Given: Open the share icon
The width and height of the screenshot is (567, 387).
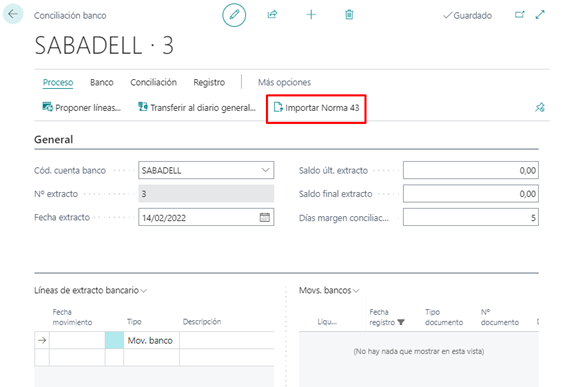Looking at the screenshot, I should (272, 14).
